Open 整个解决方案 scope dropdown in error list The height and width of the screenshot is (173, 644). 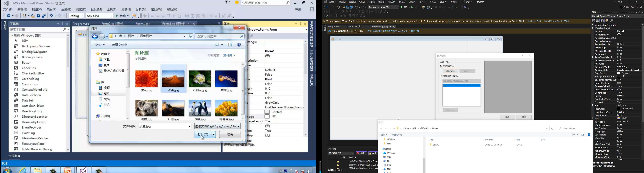341,153
